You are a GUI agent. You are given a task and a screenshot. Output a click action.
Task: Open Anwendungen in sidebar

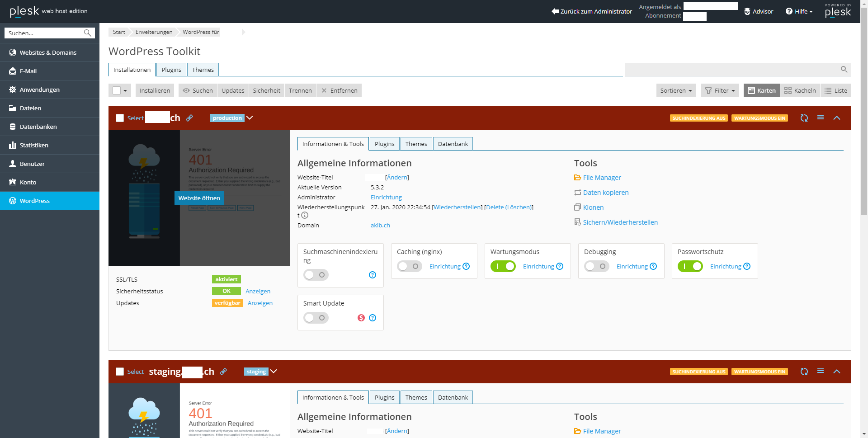[50, 89]
